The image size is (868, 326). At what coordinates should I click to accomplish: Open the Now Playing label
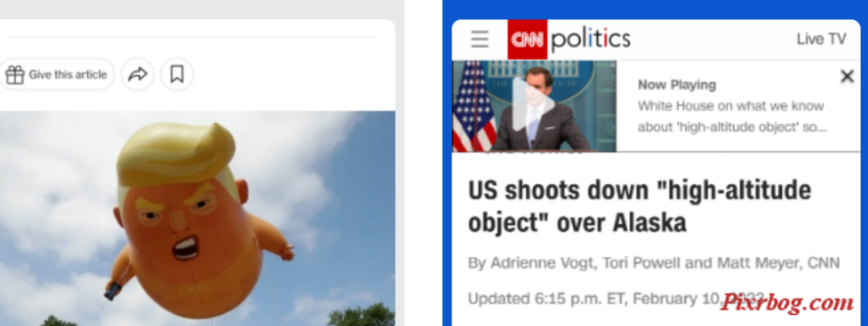pyautogui.click(x=677, y=85)
